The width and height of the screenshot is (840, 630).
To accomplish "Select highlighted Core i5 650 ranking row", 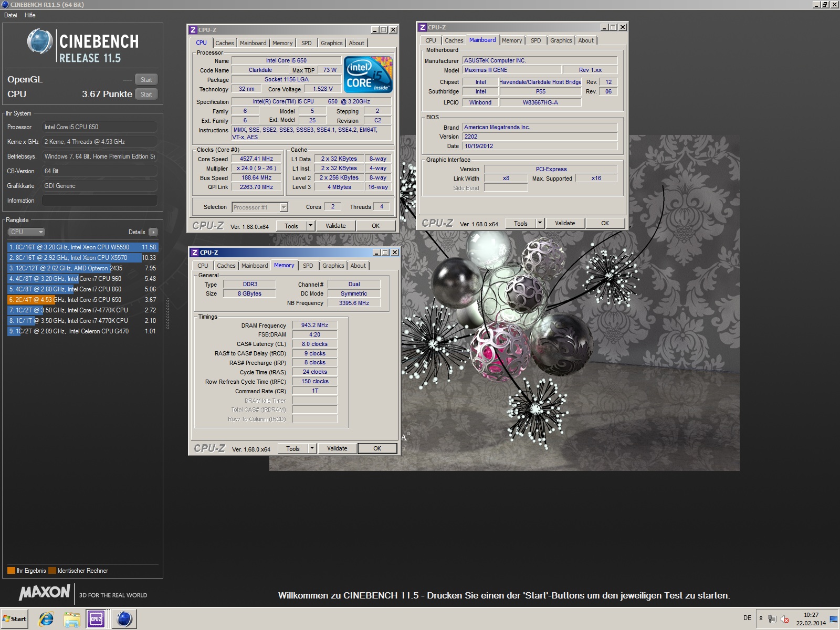I will coord(82,300).
